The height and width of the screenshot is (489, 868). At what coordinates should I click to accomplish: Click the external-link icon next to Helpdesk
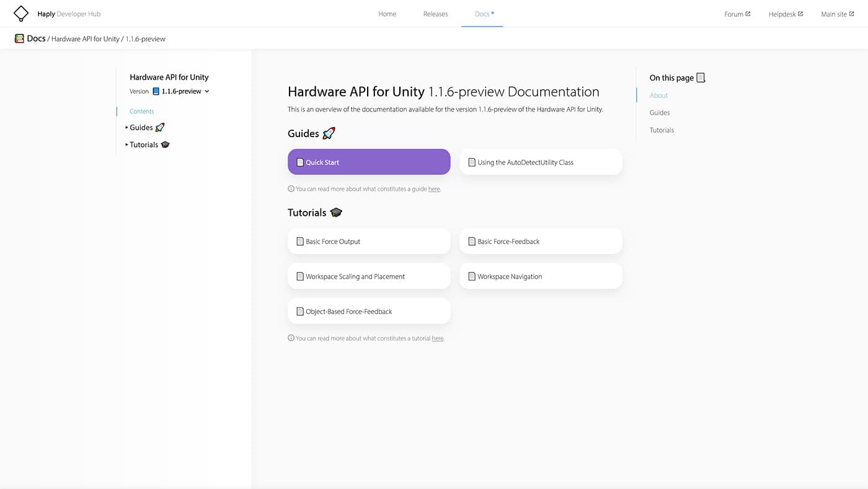point(801,13)
